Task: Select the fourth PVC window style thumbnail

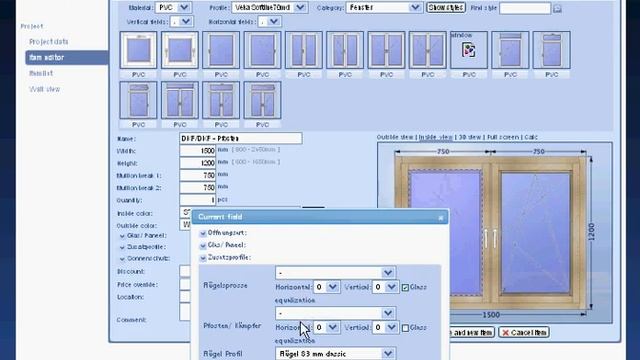Action: click(x=262, y=50)
